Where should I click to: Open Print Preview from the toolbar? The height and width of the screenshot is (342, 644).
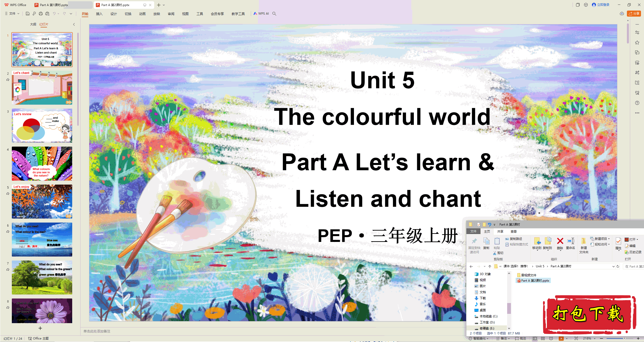pyautogui.click(x=47, y=14)
